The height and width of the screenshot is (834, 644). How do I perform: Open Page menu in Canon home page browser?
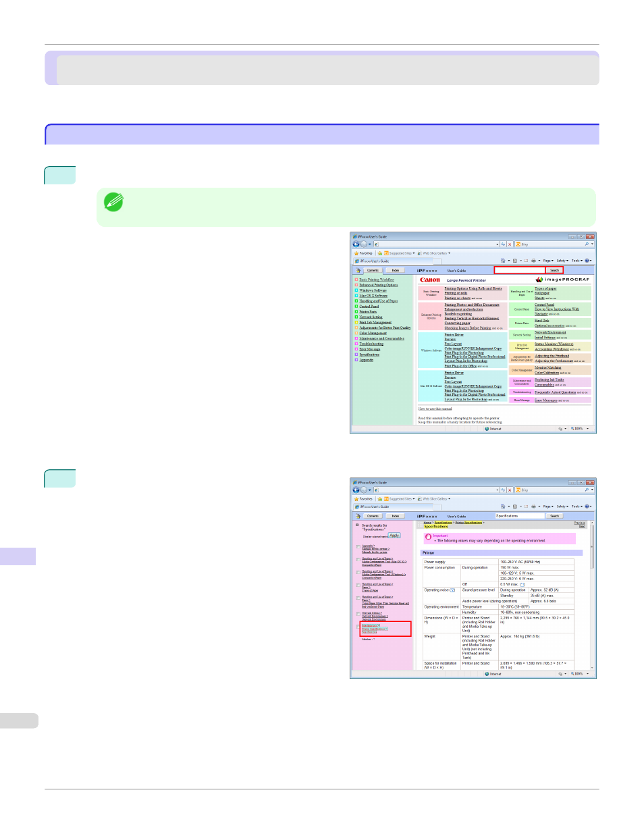(547, 261)
